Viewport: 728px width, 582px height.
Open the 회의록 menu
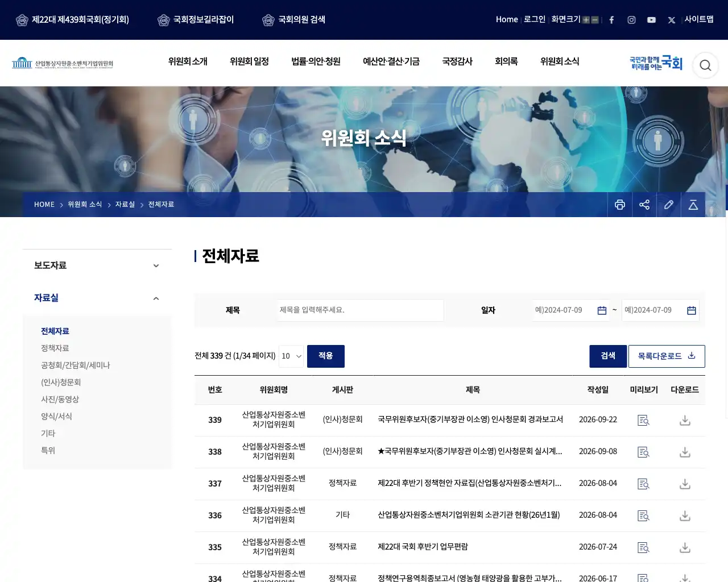click(506, 61)
